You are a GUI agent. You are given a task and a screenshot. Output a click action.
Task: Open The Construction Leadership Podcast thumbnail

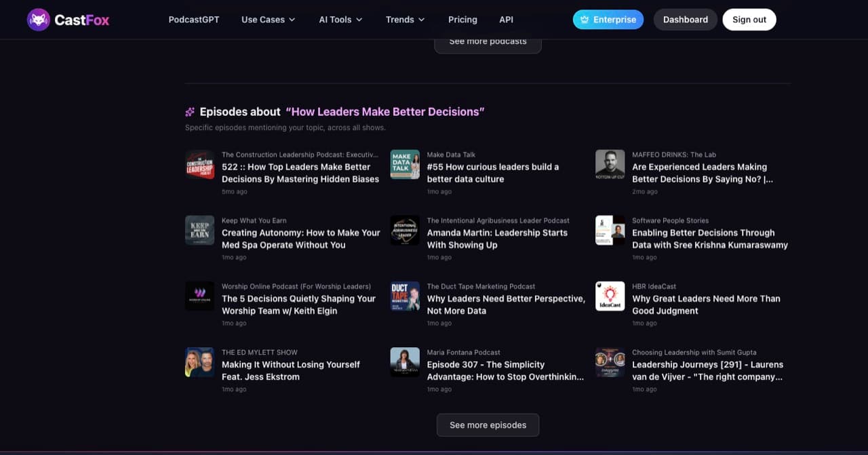point(199,165)
